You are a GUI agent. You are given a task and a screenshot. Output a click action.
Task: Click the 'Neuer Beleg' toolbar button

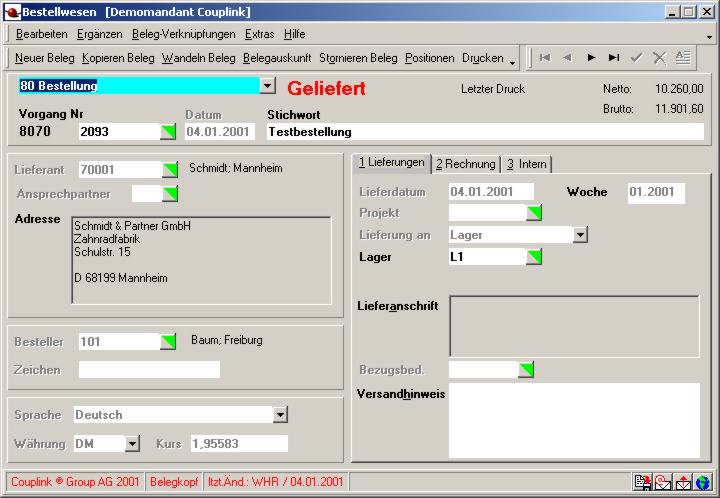(x=44, y=58)
